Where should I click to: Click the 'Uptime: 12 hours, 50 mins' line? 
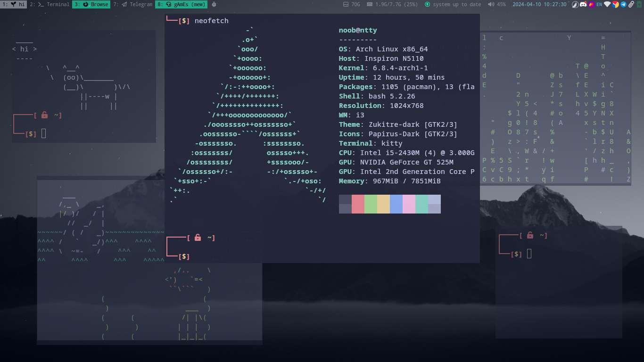(x=392, y=77)
